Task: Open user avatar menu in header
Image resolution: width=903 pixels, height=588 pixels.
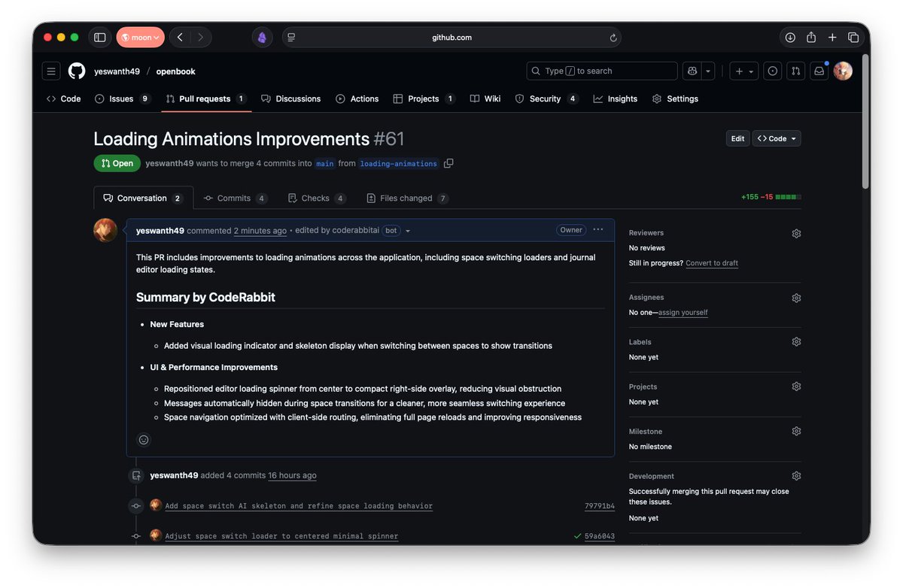Action: pyautogui.click(x=843, y=71)
